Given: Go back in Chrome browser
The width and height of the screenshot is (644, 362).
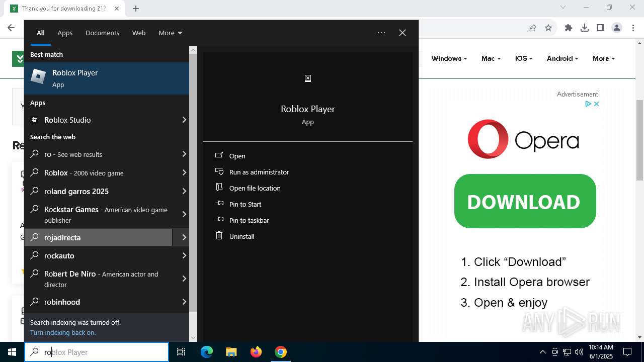Looking at the screenshot, I should (11, 28).
